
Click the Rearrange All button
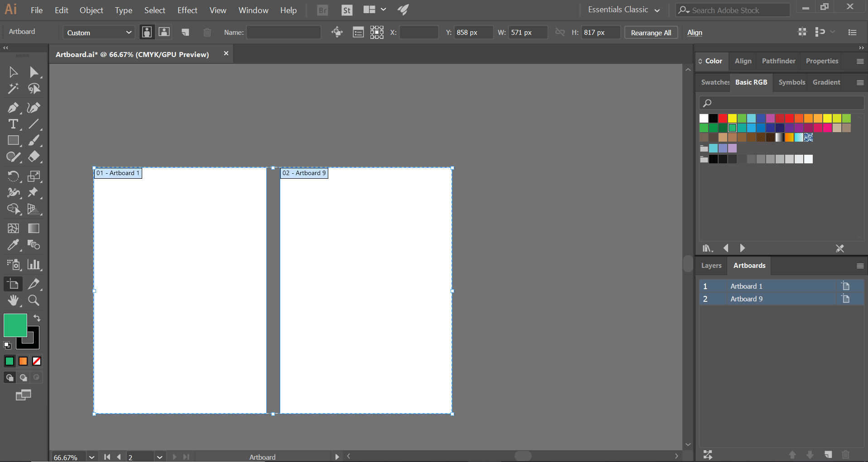tap(651, 33)
